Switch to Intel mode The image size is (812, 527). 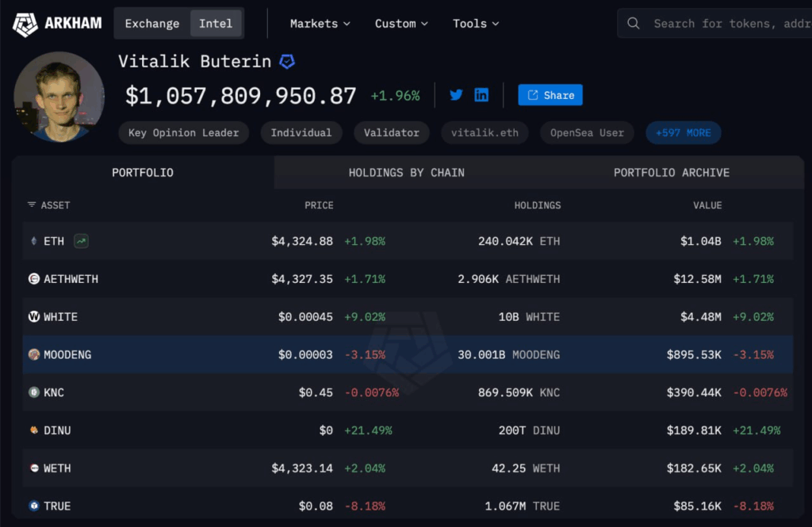click(216, 24)
